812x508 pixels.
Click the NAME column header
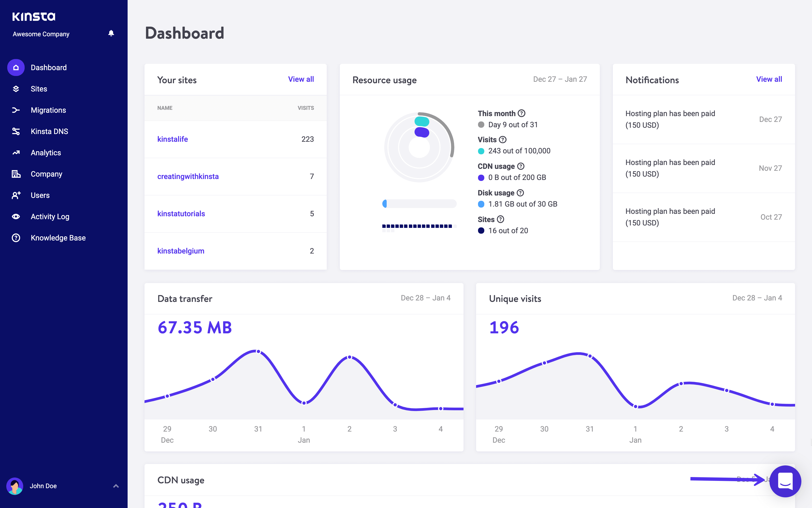(x=165, y=108)
